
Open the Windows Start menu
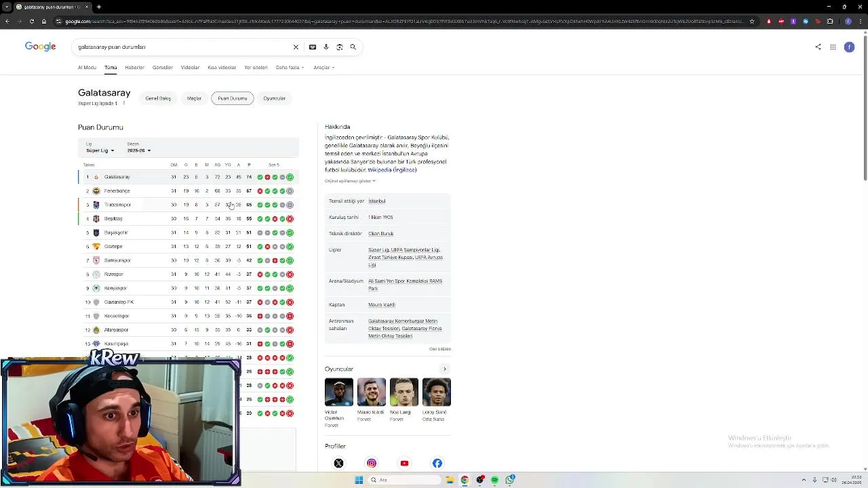(x=359, y=480)
